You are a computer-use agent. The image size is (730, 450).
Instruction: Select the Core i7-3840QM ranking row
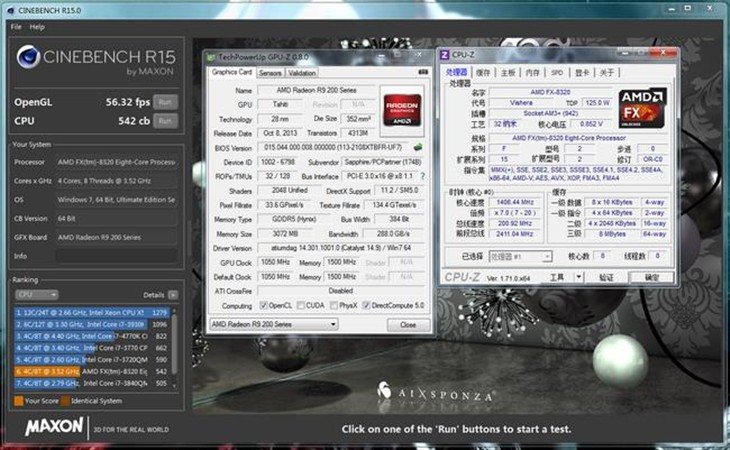pyautogui.click(x=92, y=383)
